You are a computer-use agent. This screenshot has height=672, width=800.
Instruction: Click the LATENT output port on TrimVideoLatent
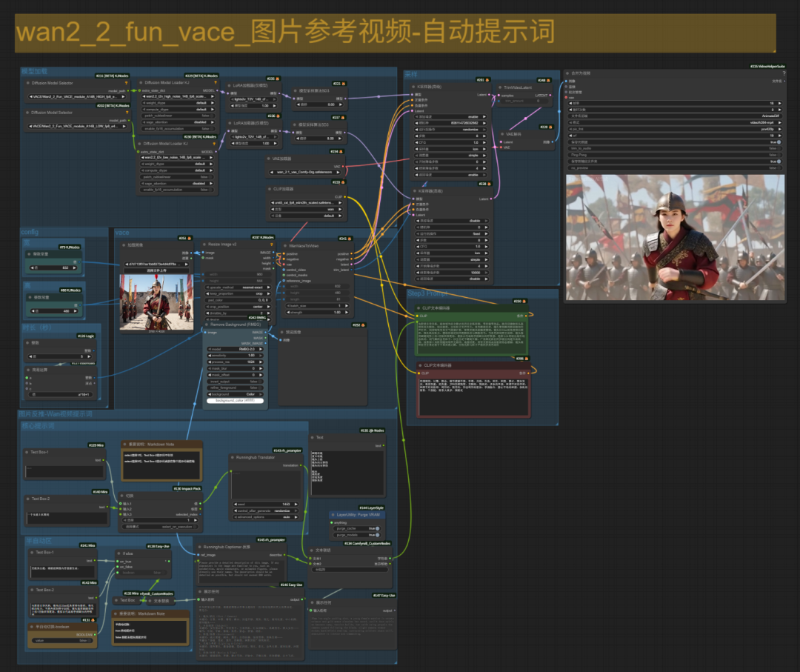tap(551, 95)
